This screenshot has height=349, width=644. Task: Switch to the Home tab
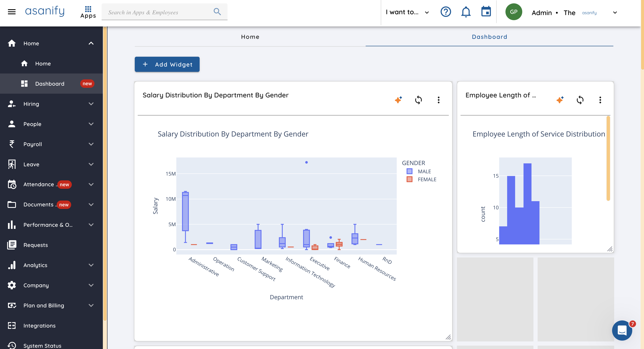tap(250, 37)
